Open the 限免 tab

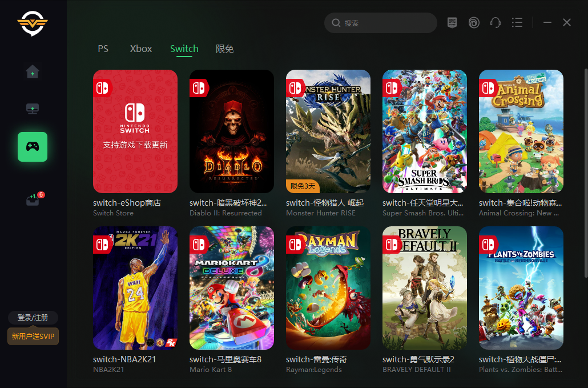224,49
